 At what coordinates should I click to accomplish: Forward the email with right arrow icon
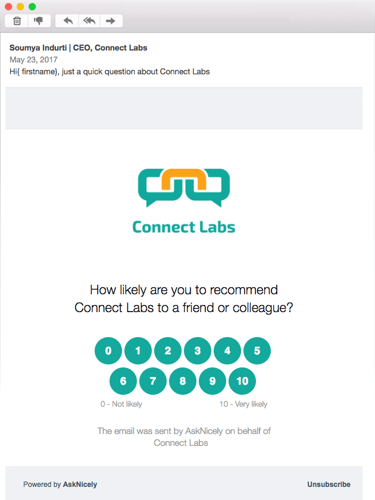click(111, 21)
